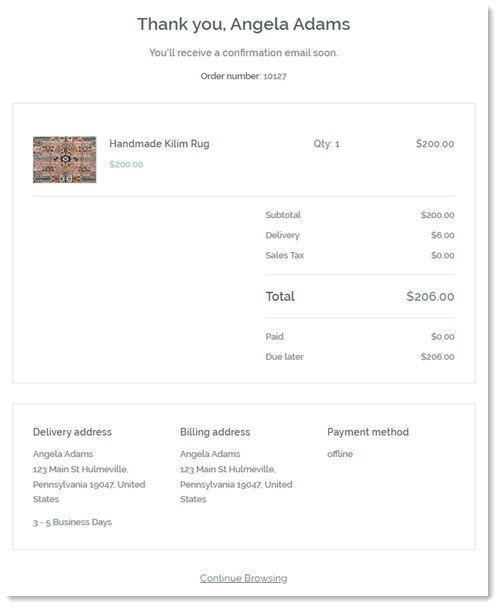Viewport: 500px width, 608px height.
Task: Click the Payment method heading
Action: coord(368,432)
